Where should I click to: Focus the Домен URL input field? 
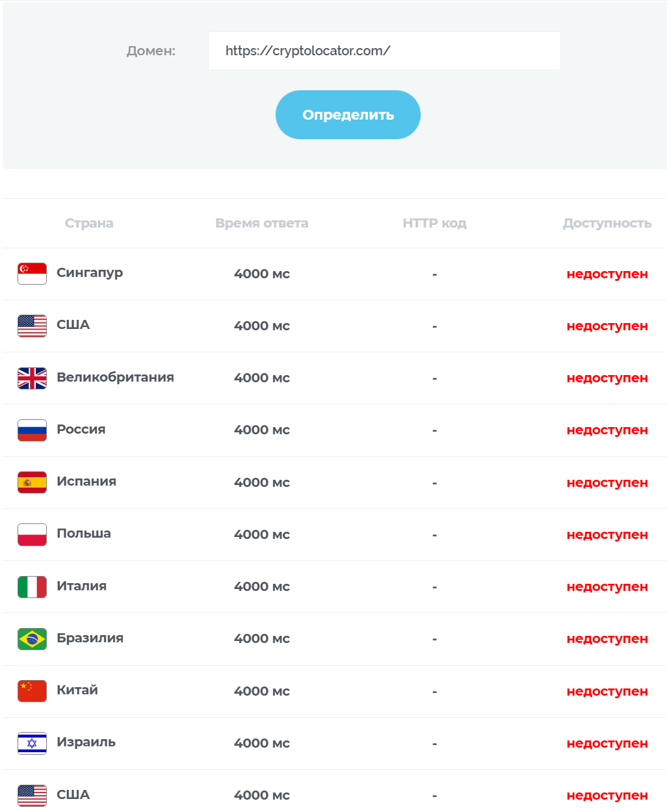(384, 51)
